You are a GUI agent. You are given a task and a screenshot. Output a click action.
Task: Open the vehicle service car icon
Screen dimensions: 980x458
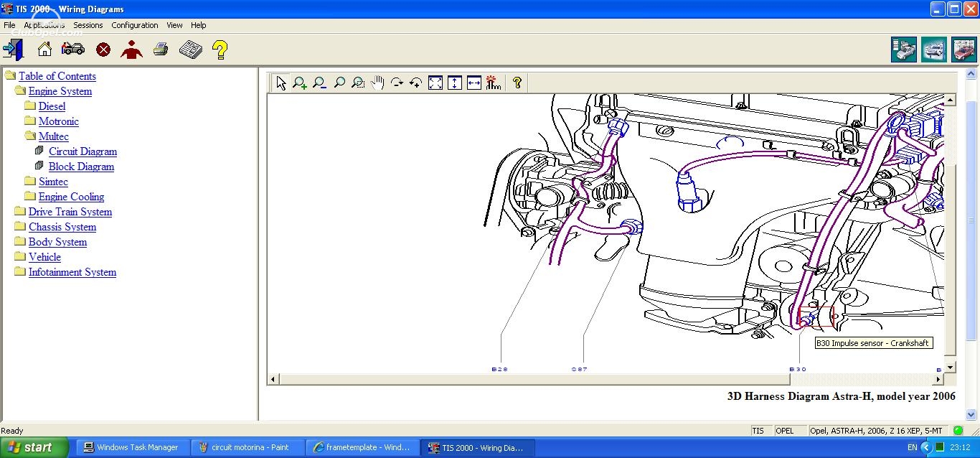click(x=73, y=50)
